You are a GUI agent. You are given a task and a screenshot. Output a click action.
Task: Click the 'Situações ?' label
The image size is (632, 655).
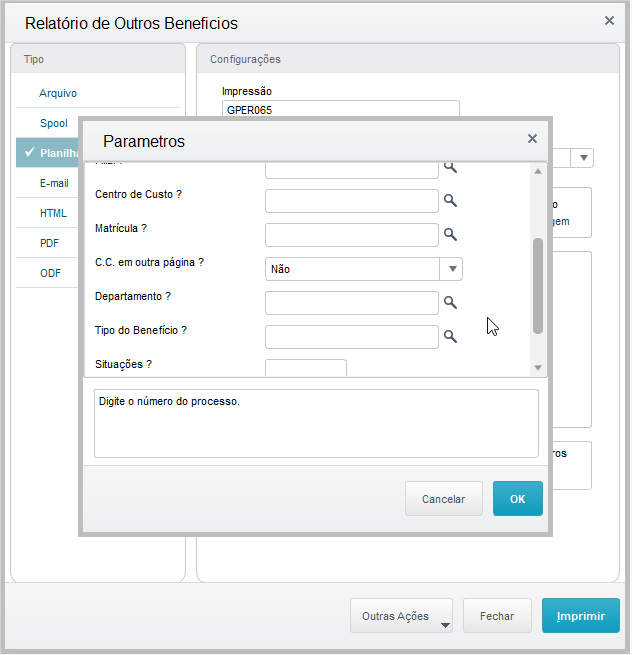pos(123,364)
